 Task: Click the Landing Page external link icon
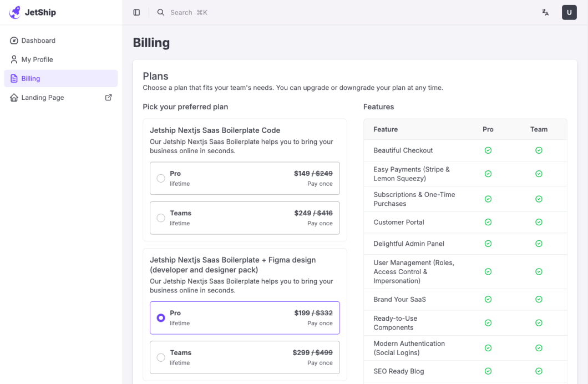109,97
